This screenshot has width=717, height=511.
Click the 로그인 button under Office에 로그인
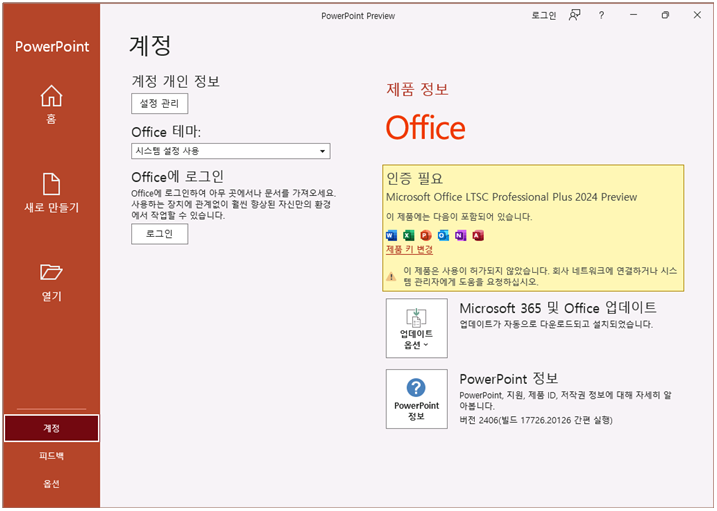[160, 234]
